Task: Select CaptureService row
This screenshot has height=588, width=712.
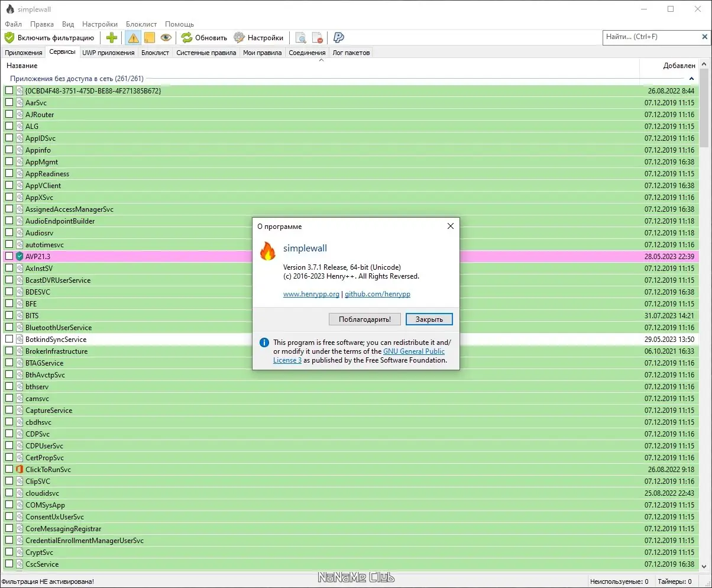Action: (x=350, y=410)
